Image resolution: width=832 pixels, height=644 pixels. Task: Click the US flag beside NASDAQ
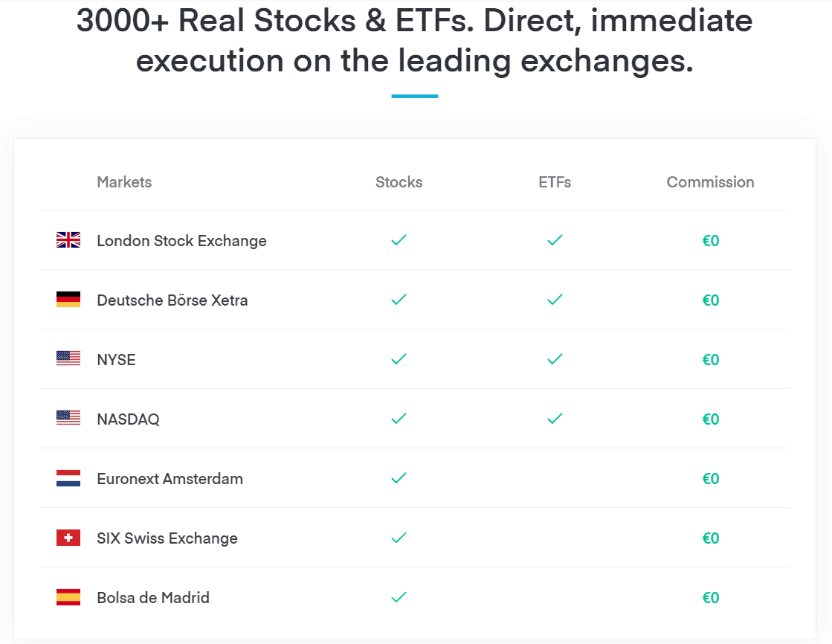[x=68, y=418]
